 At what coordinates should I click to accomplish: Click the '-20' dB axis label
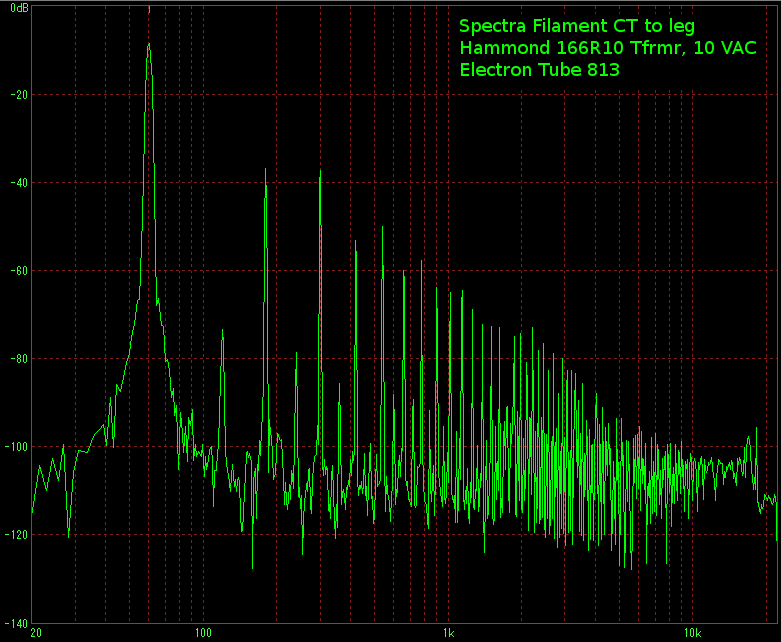[x=18, y=95]
